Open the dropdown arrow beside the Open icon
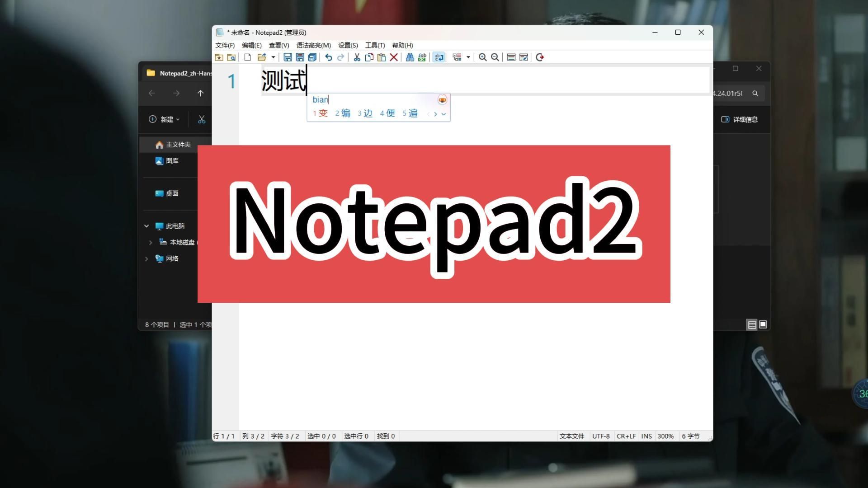The image size is (868, 488). point(273,57)
